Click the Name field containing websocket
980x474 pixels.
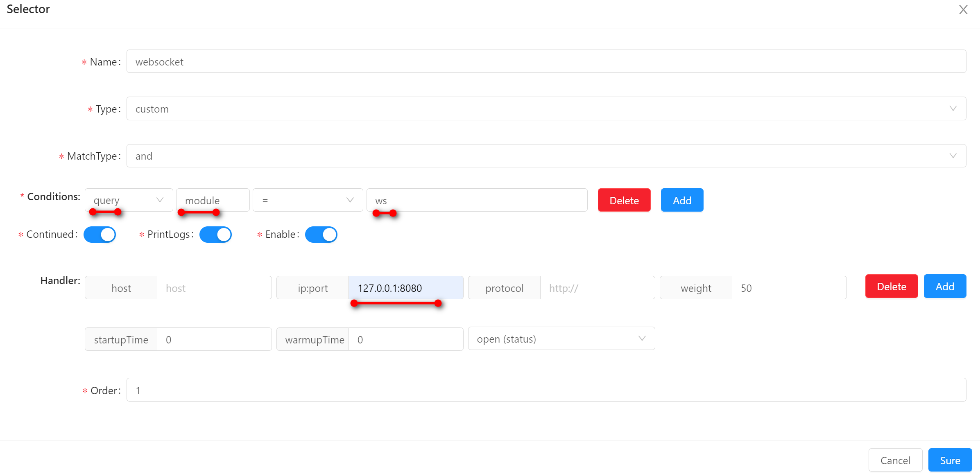point(546,61)
